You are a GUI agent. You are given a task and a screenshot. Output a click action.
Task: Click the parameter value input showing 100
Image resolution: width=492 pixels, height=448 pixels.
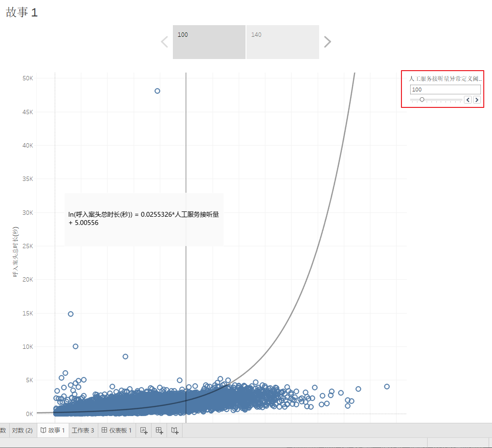pyautogui.click(x=445, y=90)
